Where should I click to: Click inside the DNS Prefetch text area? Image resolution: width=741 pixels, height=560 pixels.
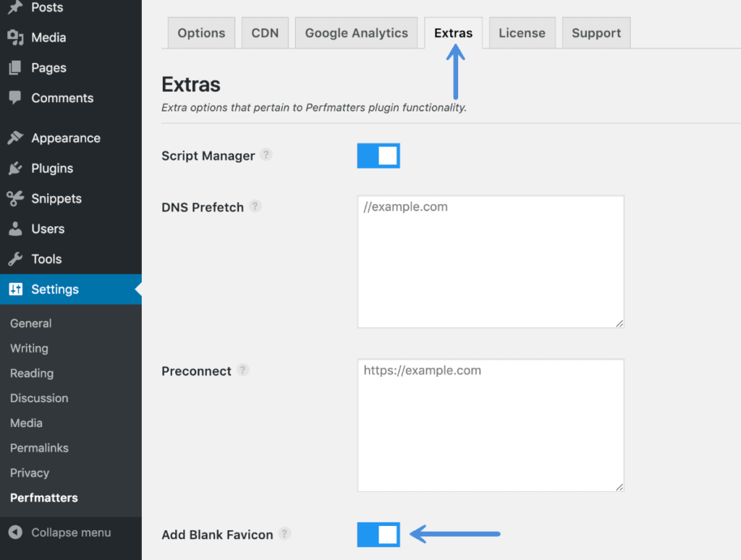pos(491,262)
